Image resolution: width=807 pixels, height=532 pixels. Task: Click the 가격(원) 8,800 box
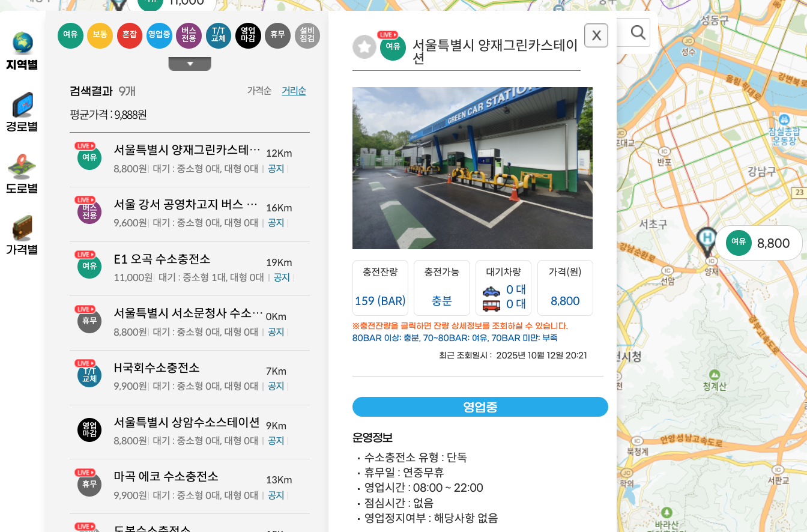tap(565, 288)
